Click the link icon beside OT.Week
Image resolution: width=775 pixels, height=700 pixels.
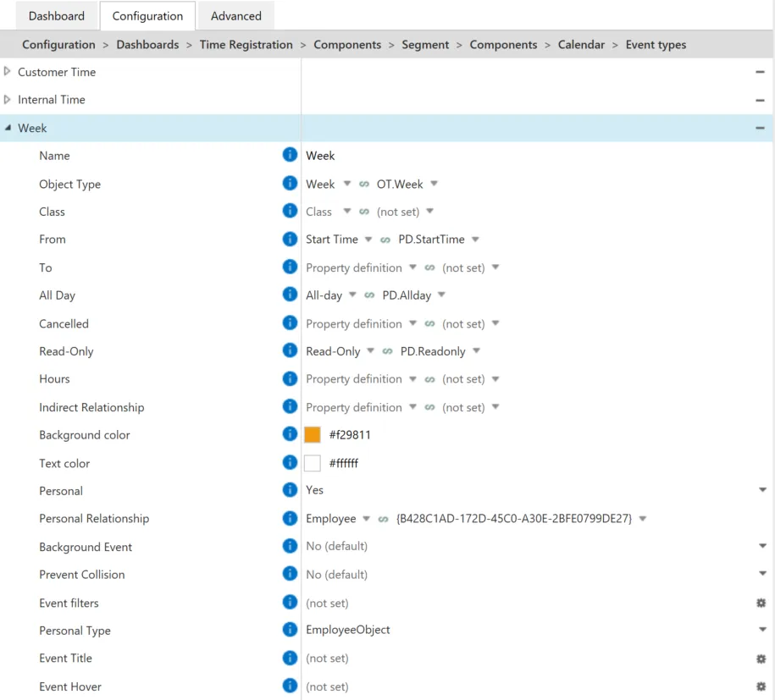point(364,184)
